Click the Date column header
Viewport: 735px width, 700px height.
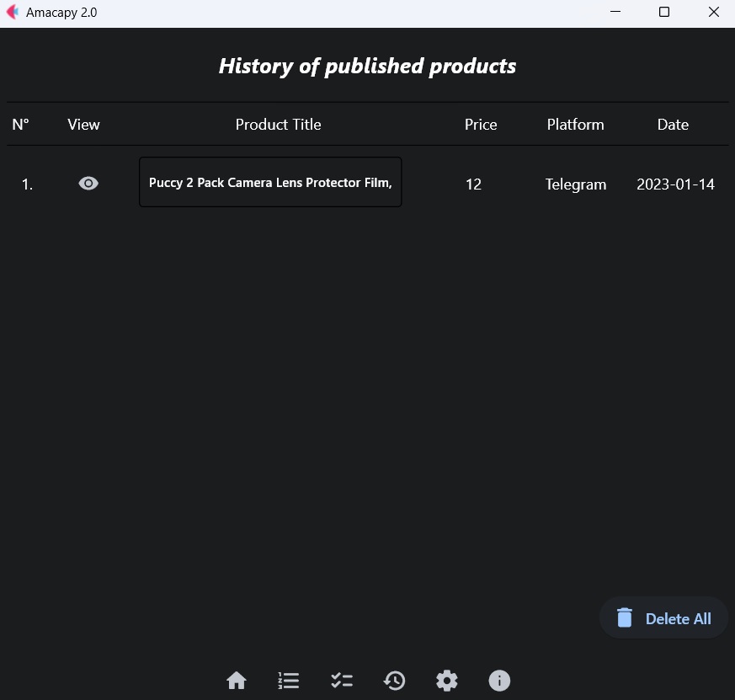673,125
